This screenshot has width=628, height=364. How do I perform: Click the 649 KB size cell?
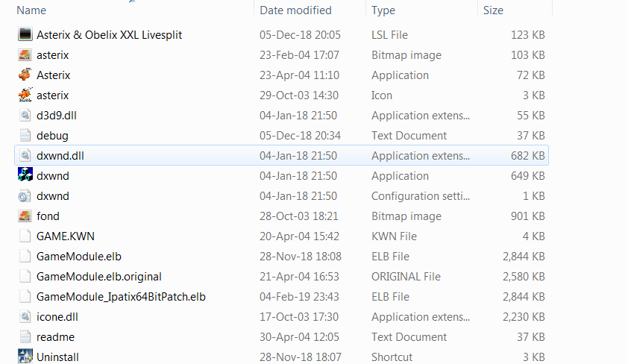click(528, 176)
